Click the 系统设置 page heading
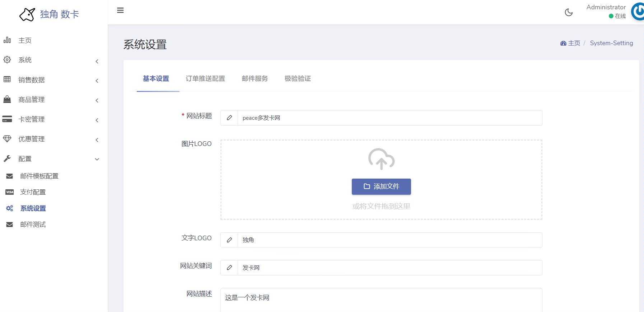Image resolution: width=644 pixels, height=312 pixels. [x=145, y=44]
